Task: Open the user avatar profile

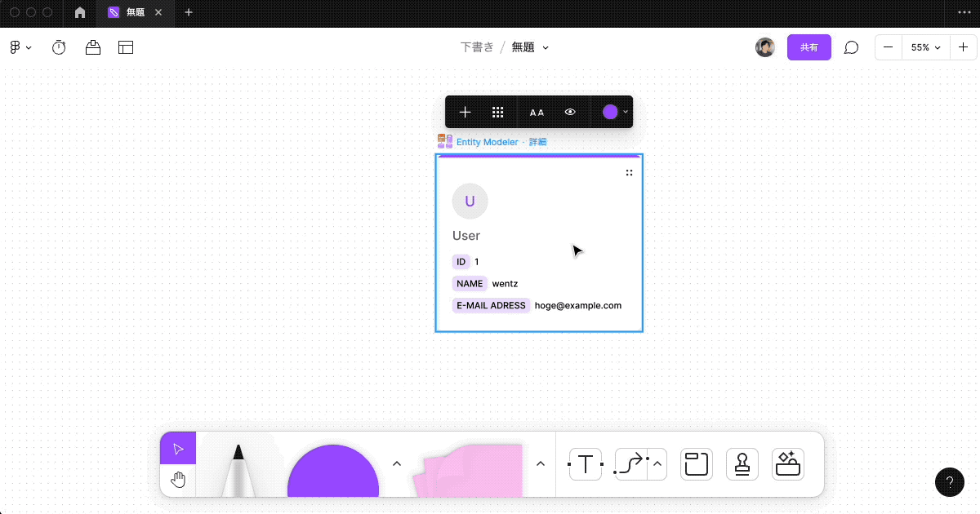Action: tap(765, 47)
